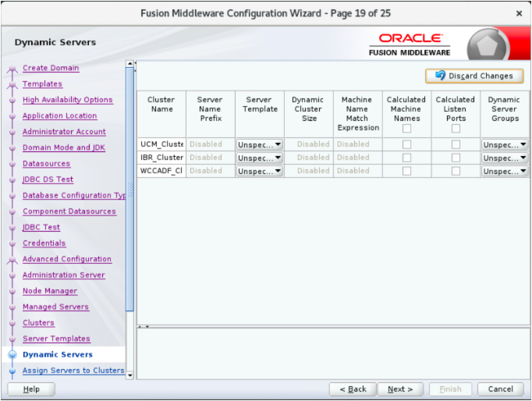Open Advanced Configuration step
Image resolution: width=532 pixels, height=401 pixels.
click(67, 259)
